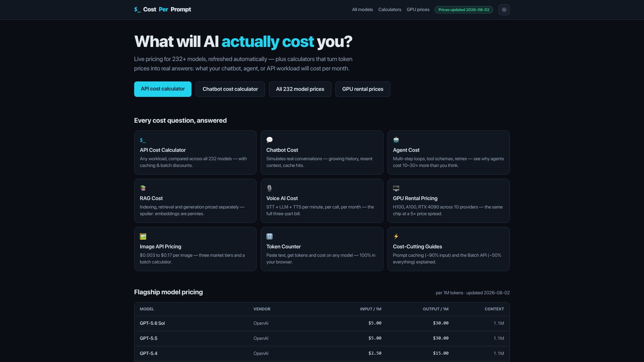Image resolution: width=644 pixels, height=362 pixels.
Task: Open GPU prices in the top navigation
Action: coord(418,10)
